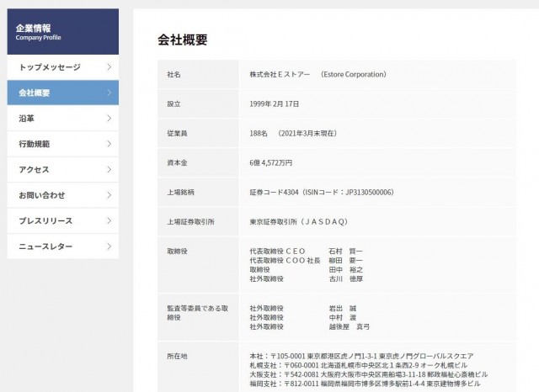Click the 札幌支社 address line
Image resolution: width=539 pixels, height=392 pixels.
click(x=358, y=365)
